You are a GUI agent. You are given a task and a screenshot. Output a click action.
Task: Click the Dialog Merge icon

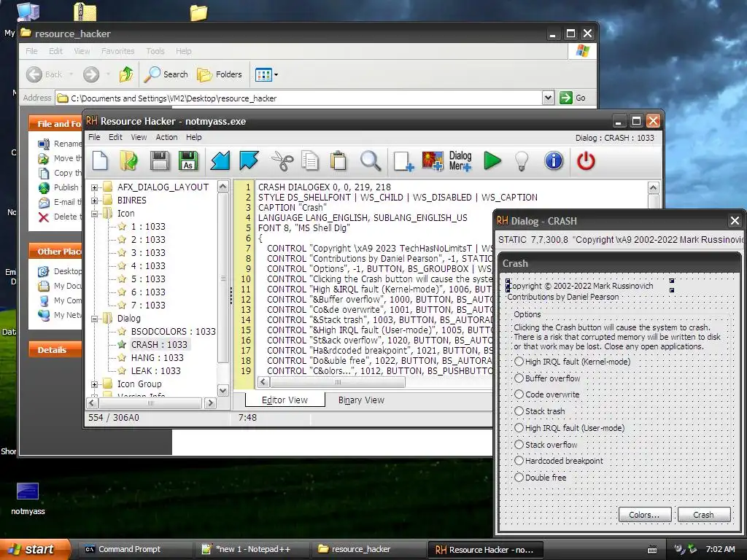point(460,160)
